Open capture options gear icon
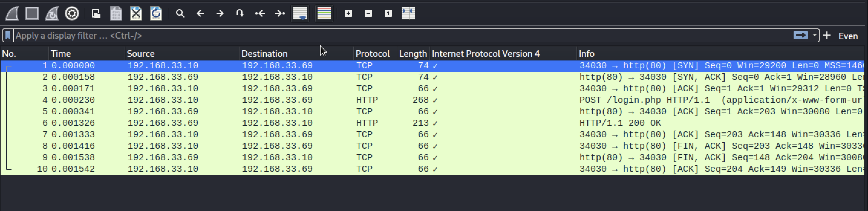 tap(72, 14)
